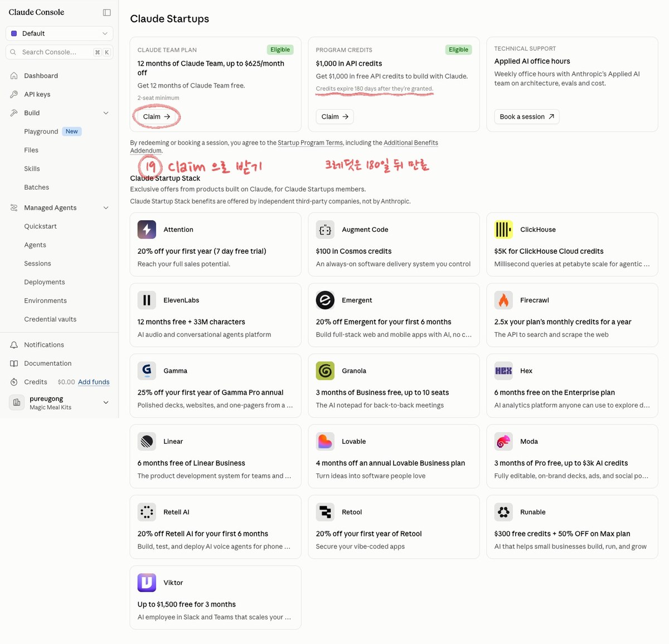The image size is (669, 644).
Task: Book a session for office hours
Action: pyautogui.click(x=527, y=117)
